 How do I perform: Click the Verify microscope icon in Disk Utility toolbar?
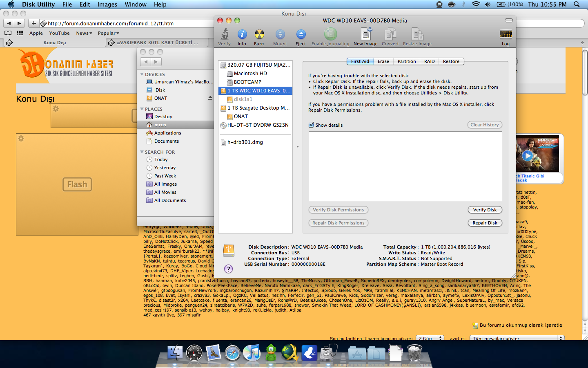224,34
